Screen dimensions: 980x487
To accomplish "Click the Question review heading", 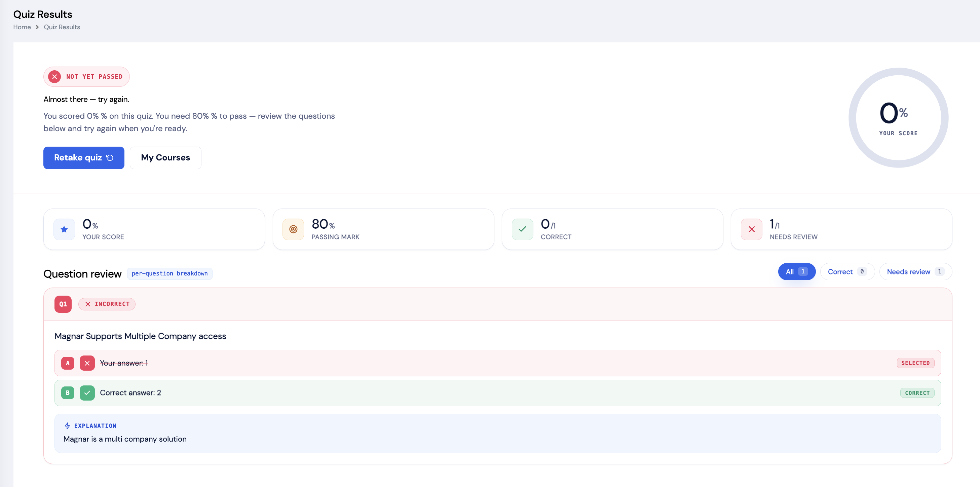I will click(x=82, y=273).
